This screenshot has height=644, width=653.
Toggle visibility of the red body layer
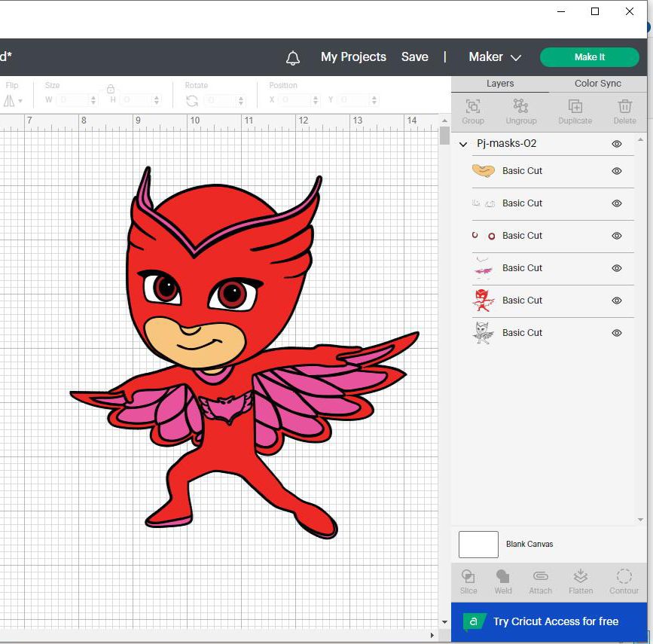point(617,301)
